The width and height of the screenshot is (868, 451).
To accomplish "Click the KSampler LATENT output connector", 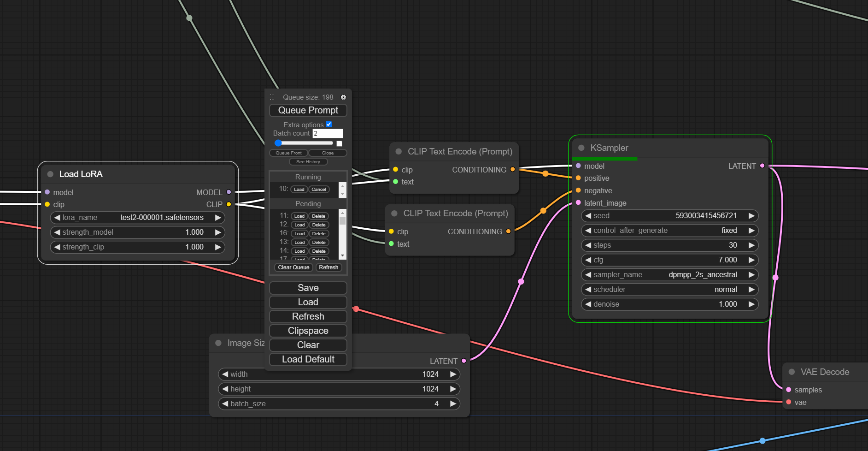I will (762, 166).
